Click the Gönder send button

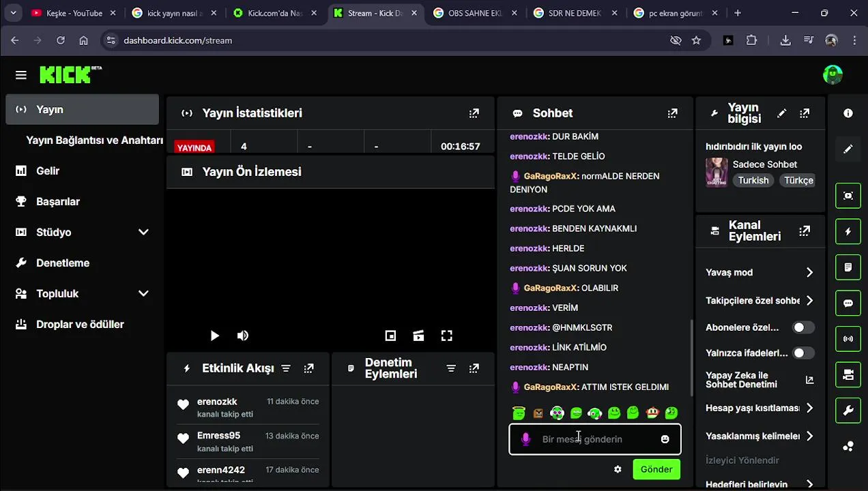656,469
